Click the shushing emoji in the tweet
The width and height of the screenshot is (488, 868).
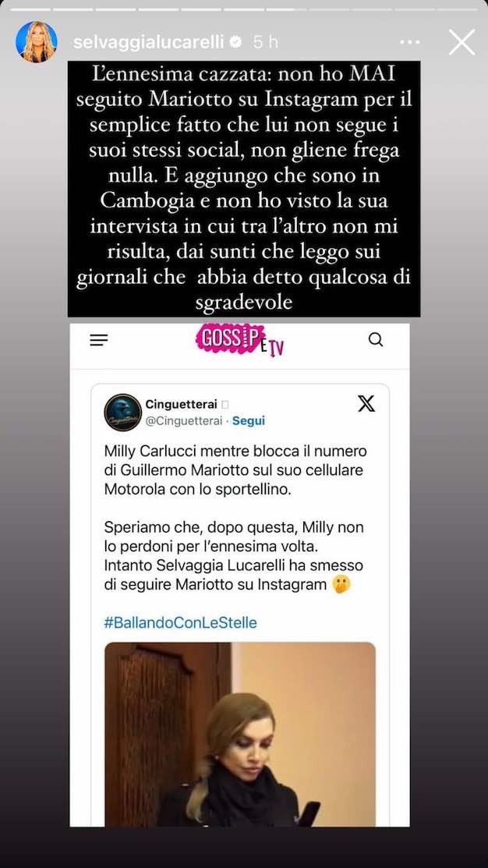342,585
